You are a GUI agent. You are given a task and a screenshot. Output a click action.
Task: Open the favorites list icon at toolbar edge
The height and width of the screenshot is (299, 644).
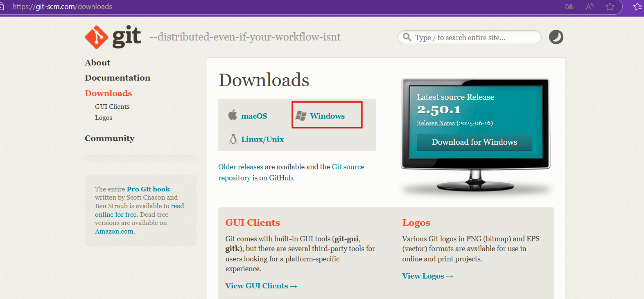[637, 7]
